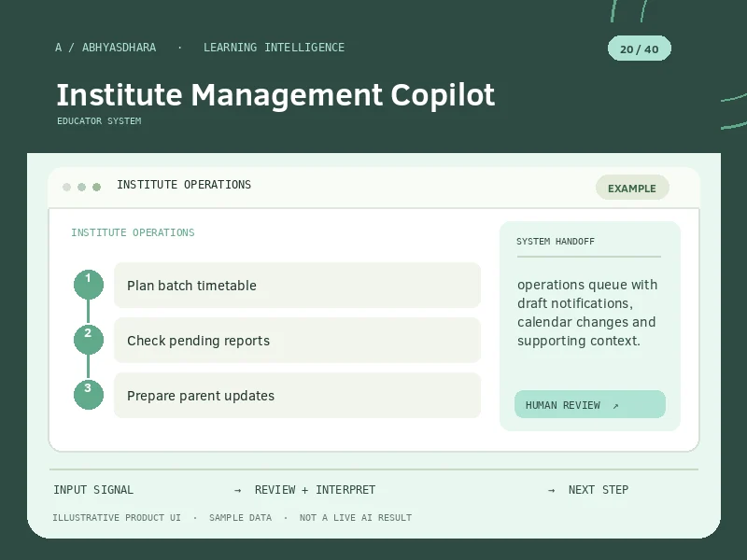Open the Plan batch timetable card
The image size is (747, 560).
(x=297, y=286)
